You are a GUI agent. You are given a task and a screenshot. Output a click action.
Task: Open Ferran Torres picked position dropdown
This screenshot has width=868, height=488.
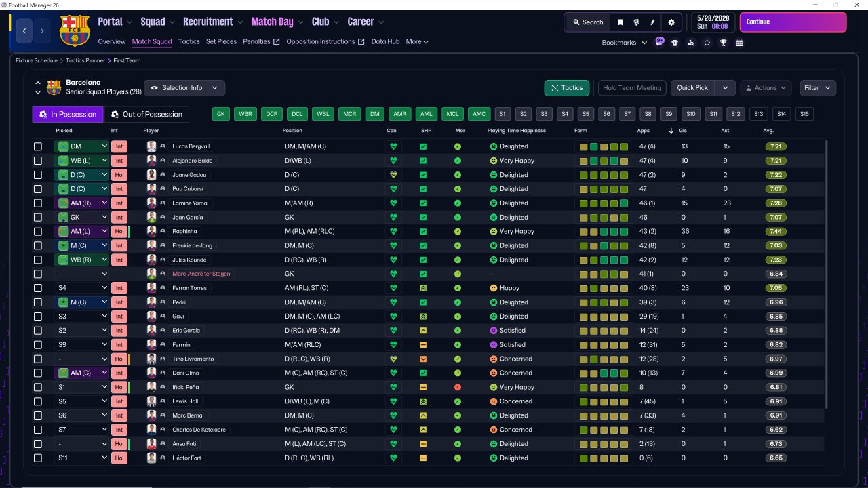pos(81,288)
